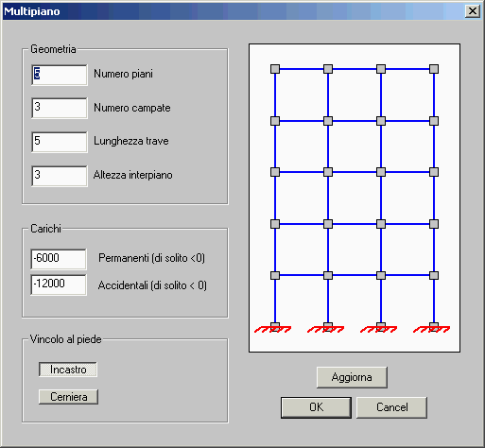Select the leftmost red fixed support symbol

pyautogui.click(x=273, y=329)
